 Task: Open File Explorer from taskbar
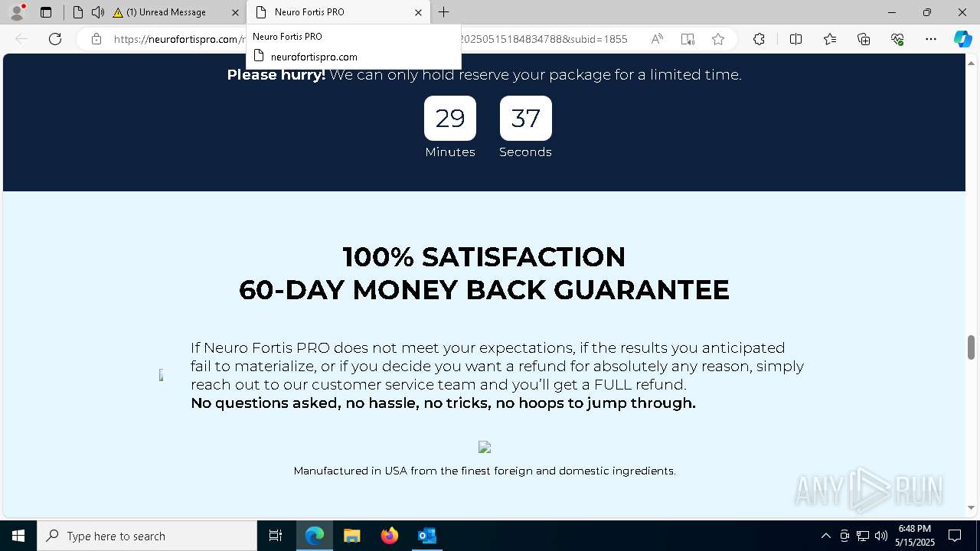click(x=352, y=536)
